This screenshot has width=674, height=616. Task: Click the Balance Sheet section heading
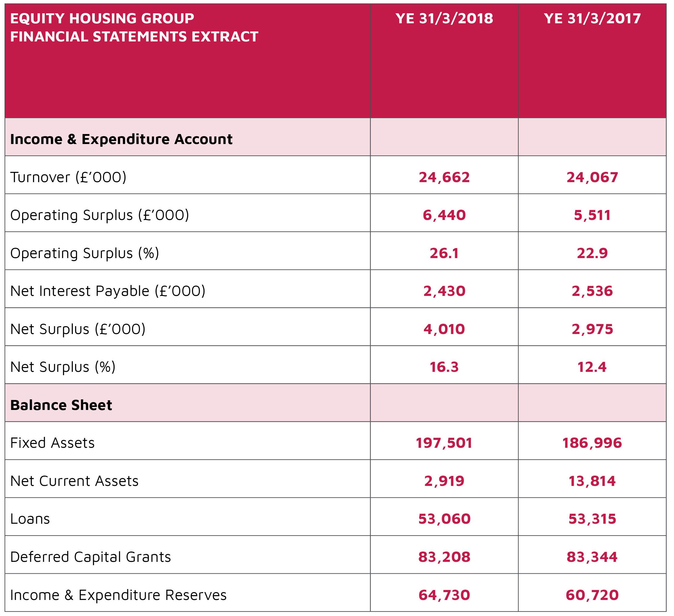coord(61,405)
